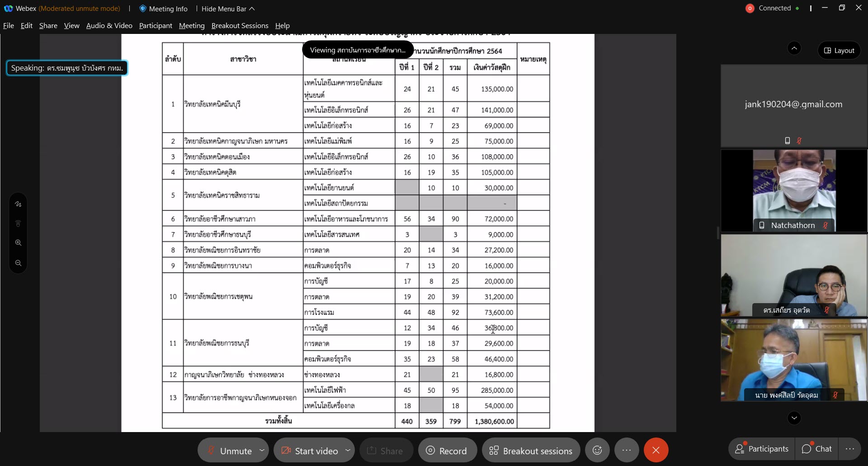Click the total amount 1,380,600.00 cell
This screenshot has height=466, width=868.
pyautogui.click(x=492, y=421)
